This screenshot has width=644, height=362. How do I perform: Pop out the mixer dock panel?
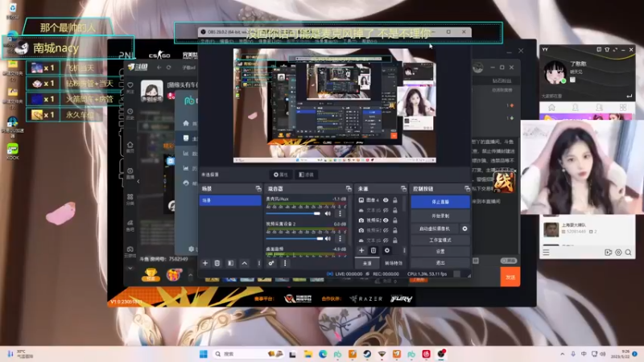point(349,188)
